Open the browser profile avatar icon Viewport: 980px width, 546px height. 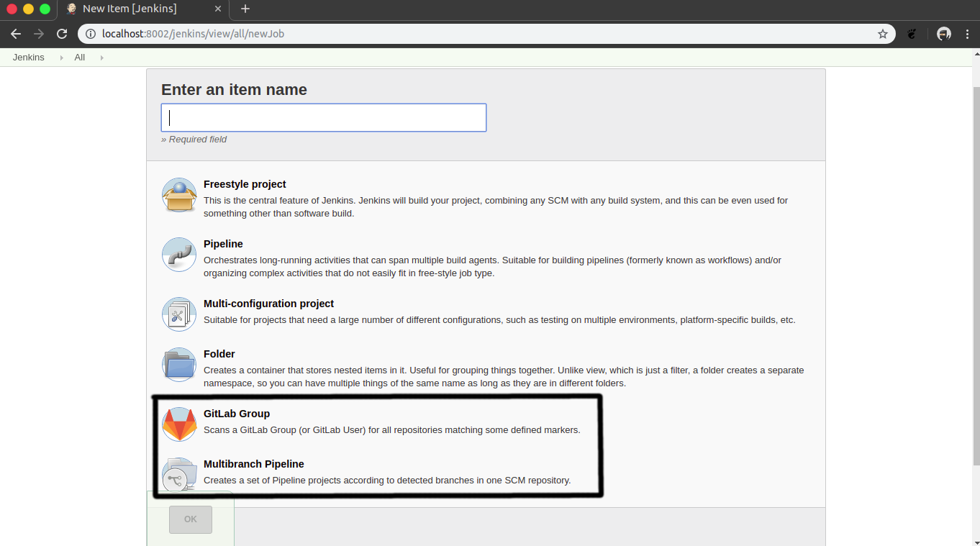pyautogui.click(x=944, y=34)
